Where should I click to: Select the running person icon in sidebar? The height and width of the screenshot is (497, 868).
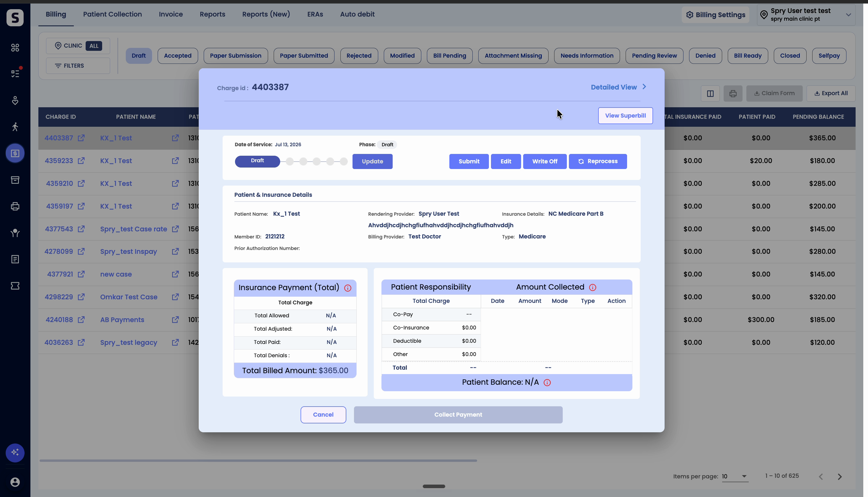[x=15, y=127]
